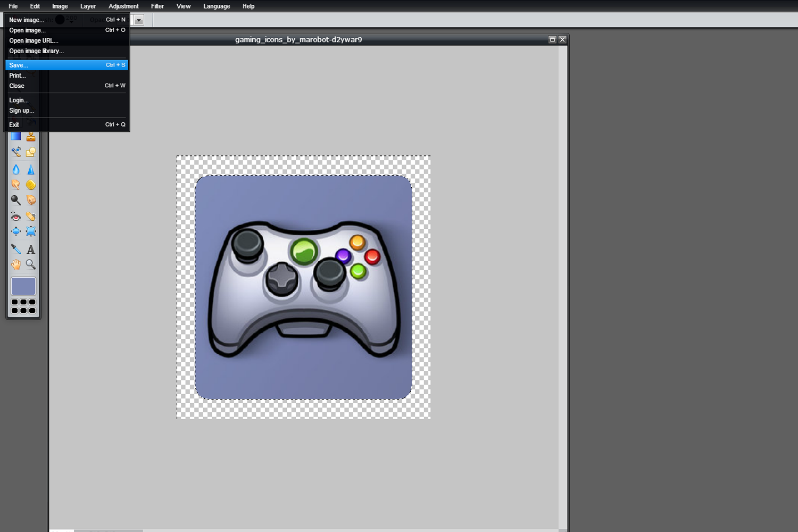Choose Close from the File menu
Screen dimensions: 798x532
coord(67,86)
